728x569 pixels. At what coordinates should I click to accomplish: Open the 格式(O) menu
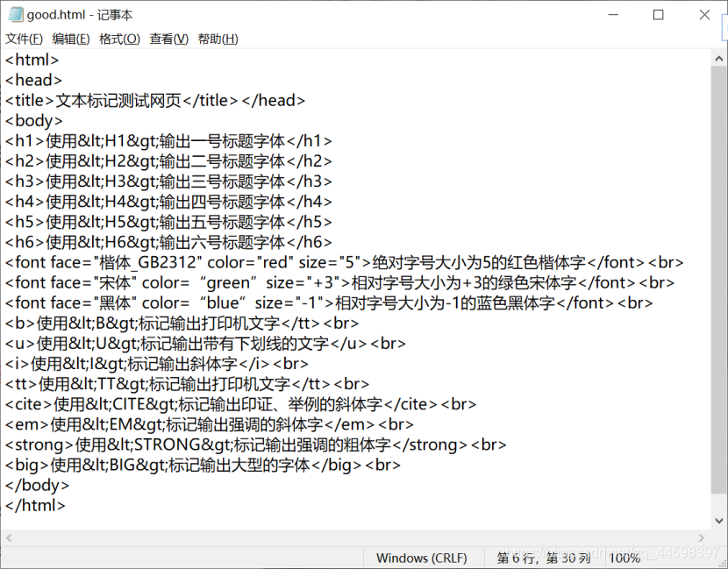coord(120,39)
